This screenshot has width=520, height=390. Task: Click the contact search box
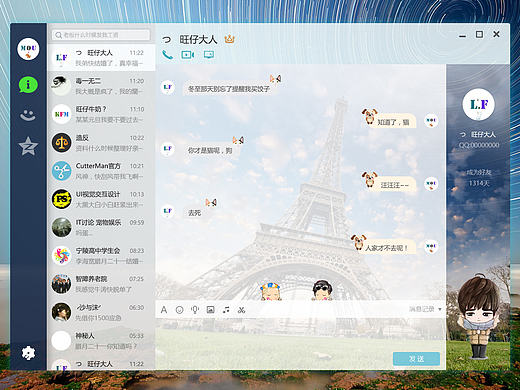101,35
